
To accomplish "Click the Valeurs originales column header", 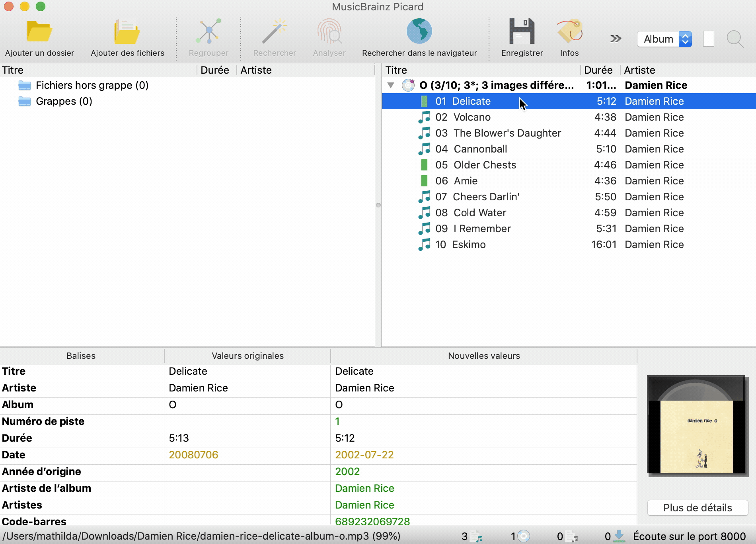I will 247,356.
